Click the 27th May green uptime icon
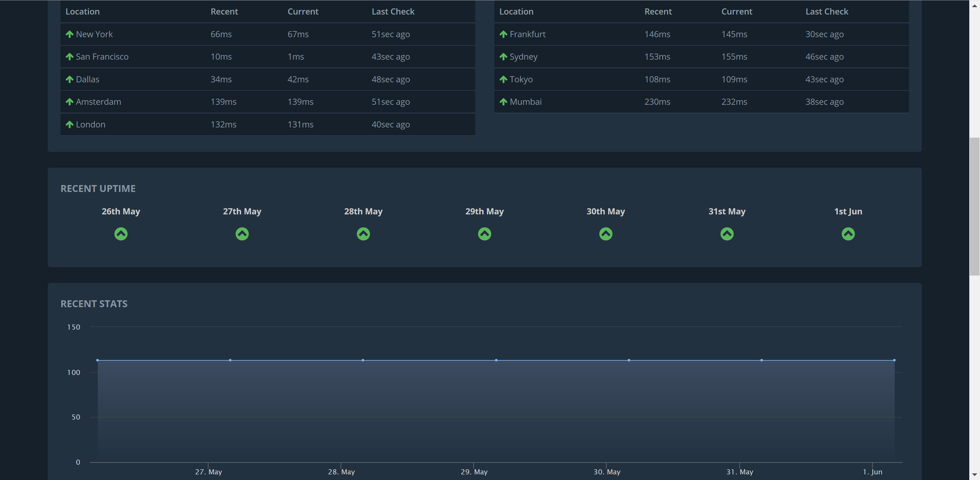The image size is (980, 480). (x=242, y=234)
